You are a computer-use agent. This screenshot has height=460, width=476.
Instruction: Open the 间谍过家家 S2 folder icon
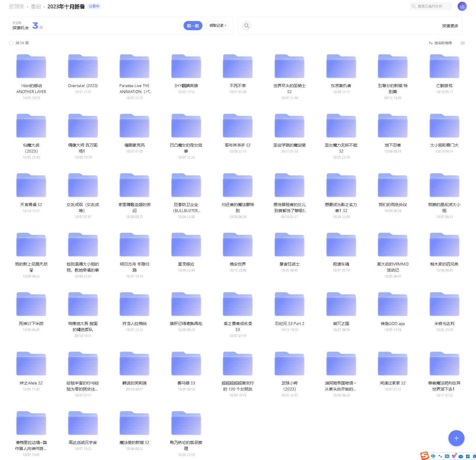tap(393, 363)
